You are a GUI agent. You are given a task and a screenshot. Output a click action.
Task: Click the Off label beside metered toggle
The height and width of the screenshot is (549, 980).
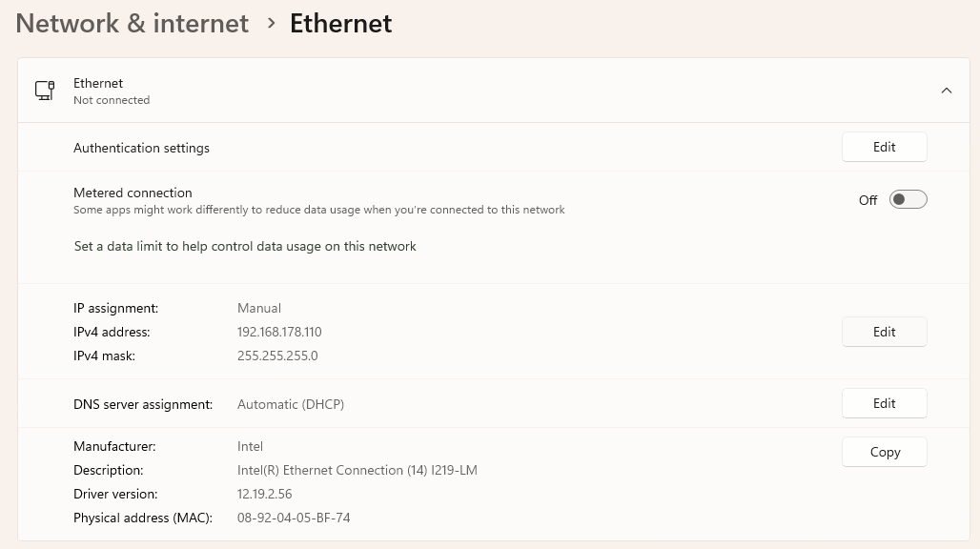pos(868,200)
